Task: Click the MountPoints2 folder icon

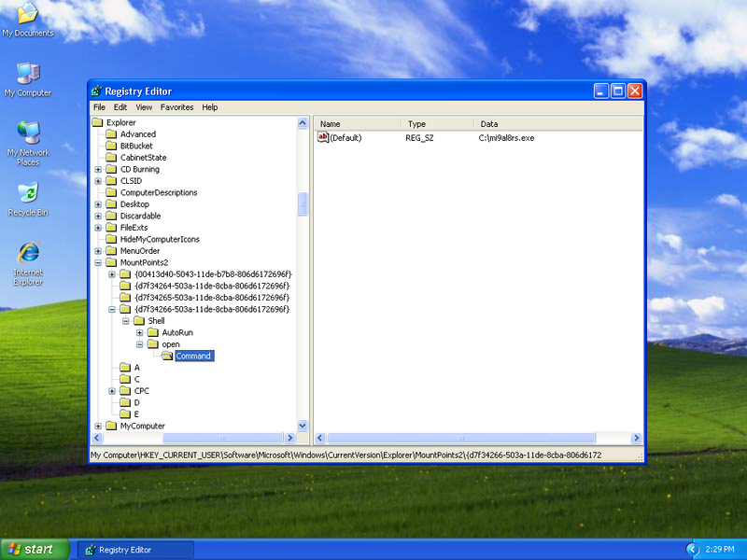Action: [111, 262]
